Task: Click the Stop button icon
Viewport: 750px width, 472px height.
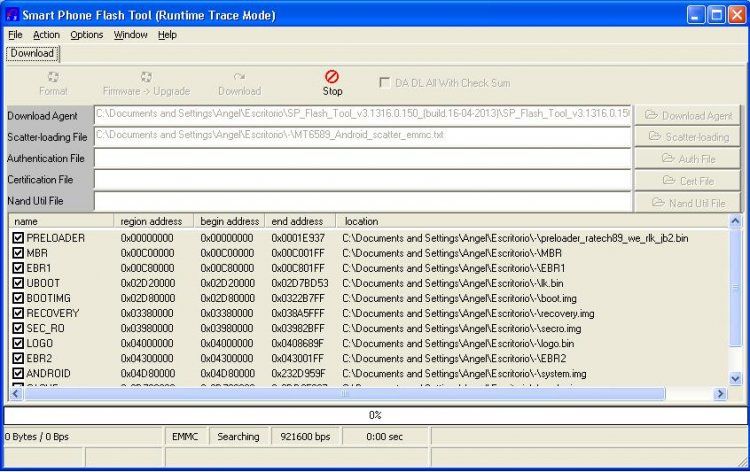Action: coord(332,77)
